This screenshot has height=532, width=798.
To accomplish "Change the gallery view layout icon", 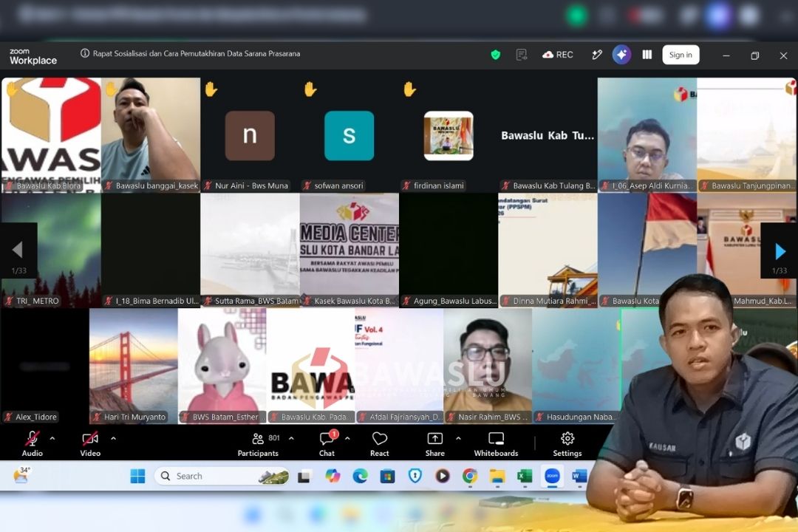I will pyautogui.click(x=647, y=55).
